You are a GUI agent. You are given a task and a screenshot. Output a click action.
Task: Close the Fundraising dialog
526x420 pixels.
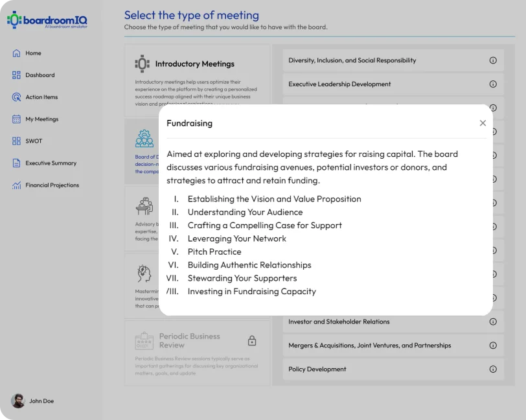tap(483, 123)
